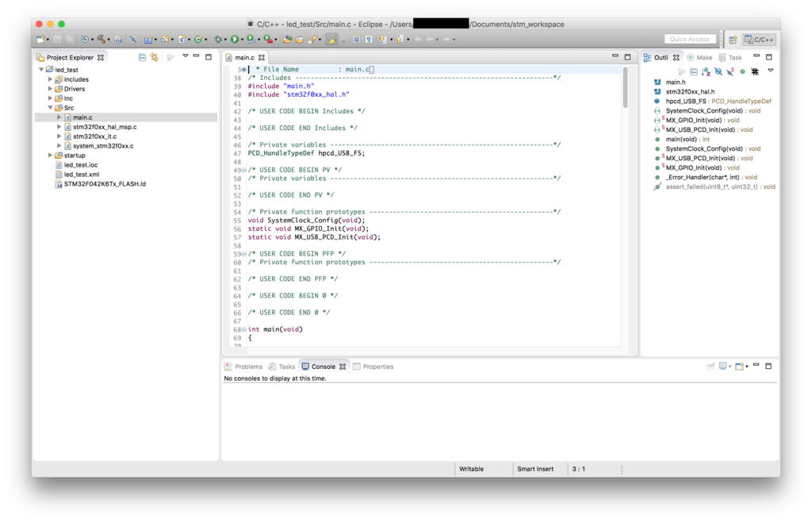Open the Tasks tab in bottom panel
Screen dimensions: 812x522
(282, 367)
